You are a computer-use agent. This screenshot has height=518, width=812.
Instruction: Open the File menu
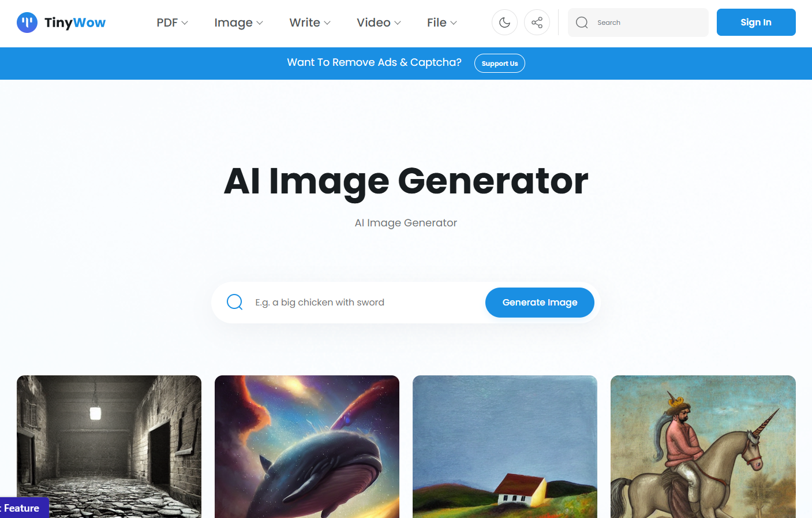click(x=442, y=23)
